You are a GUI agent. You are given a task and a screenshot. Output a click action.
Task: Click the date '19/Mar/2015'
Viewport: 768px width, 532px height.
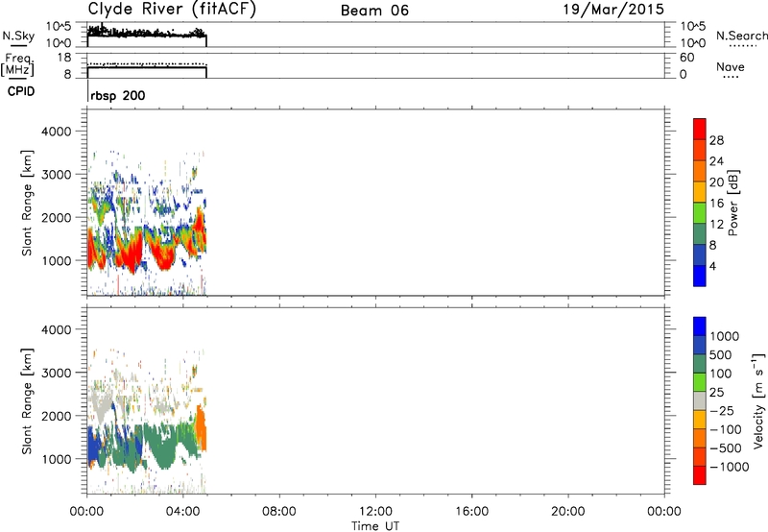click(613, 10)
